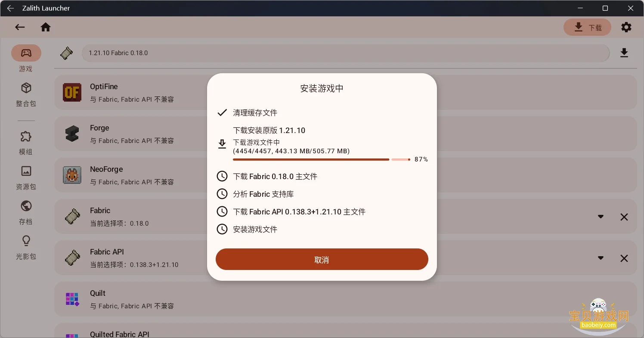The image size is (644, 338).
Task: Maximize the Zalith Launcher window
Action: [x=605, y=8]
